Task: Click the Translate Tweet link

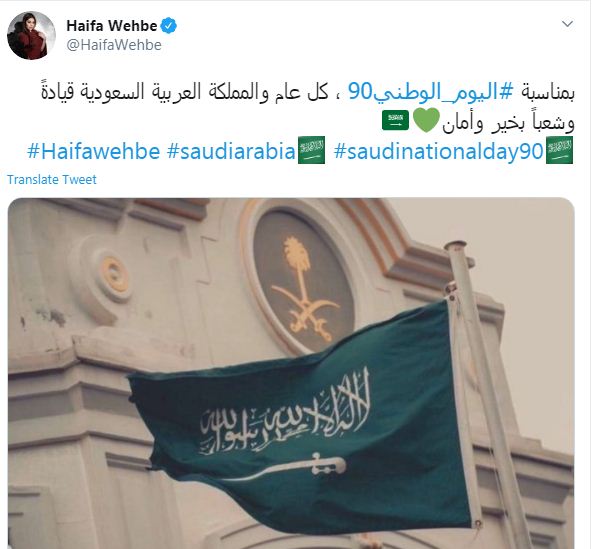Action: tap(52, 179)
